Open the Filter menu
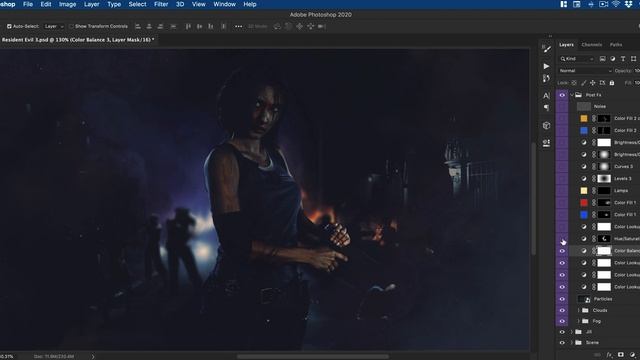 [x=161, y=4]
